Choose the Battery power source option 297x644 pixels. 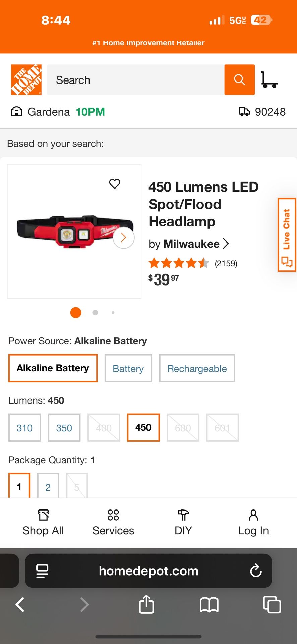[x=128, y=368]
